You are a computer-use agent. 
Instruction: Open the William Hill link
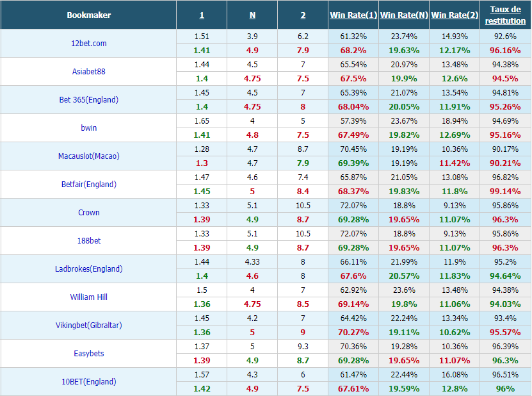tap(88, 297)
